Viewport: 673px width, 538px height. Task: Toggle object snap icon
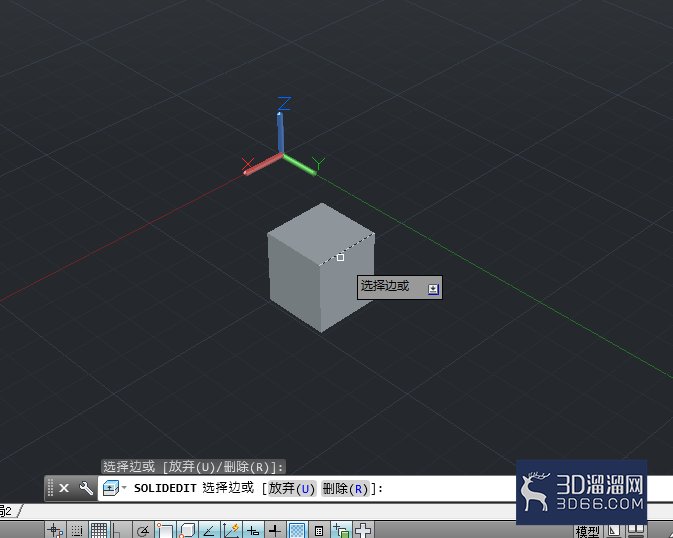click(x=165, y=531)
